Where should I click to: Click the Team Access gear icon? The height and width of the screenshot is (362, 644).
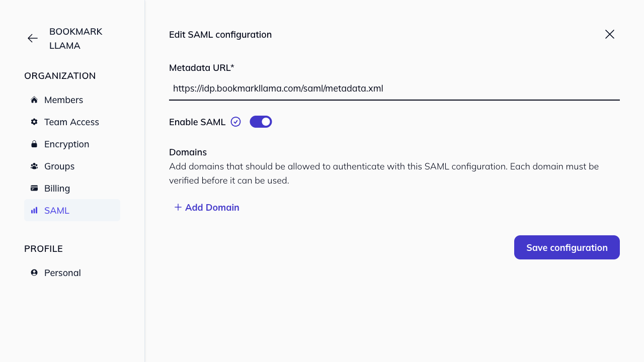tap(34, 122)
